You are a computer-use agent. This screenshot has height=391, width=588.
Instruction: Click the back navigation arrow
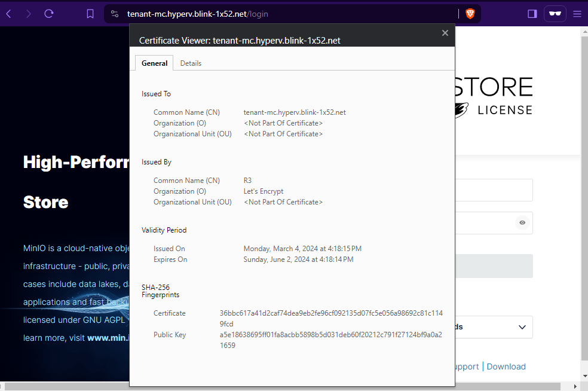point(10,13)
